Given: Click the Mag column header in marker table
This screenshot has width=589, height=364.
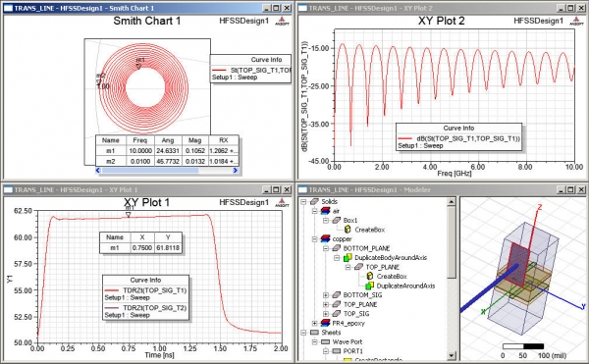Looking at the screenshot, I should click(194, 140).
